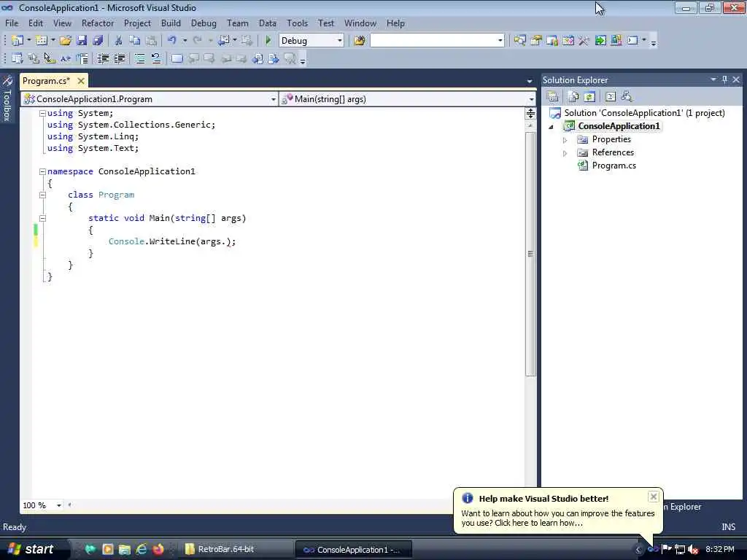
Task: Collapse the Main method outlining region
Action: [x=42, y=218]
